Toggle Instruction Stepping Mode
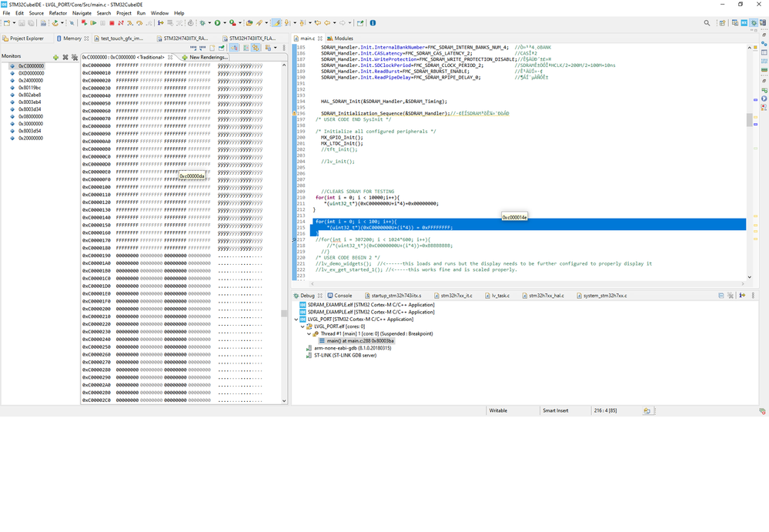The image size is (769, 532). [x=160, y=23]
